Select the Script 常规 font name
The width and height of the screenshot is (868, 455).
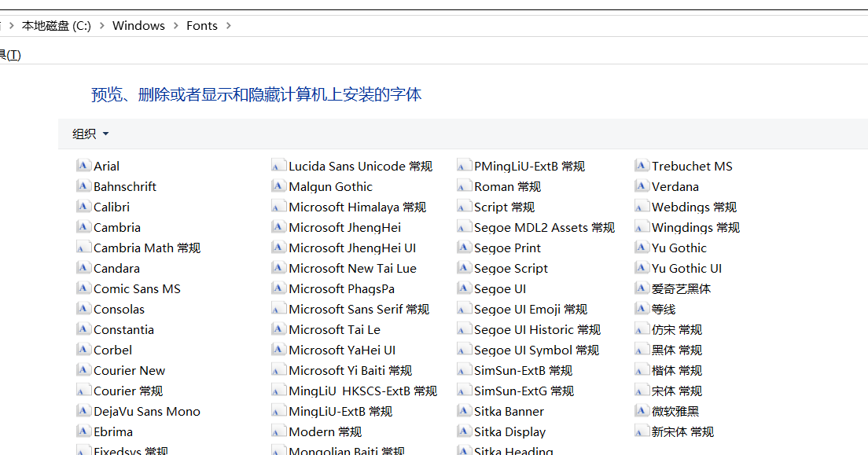coord(504,207)
